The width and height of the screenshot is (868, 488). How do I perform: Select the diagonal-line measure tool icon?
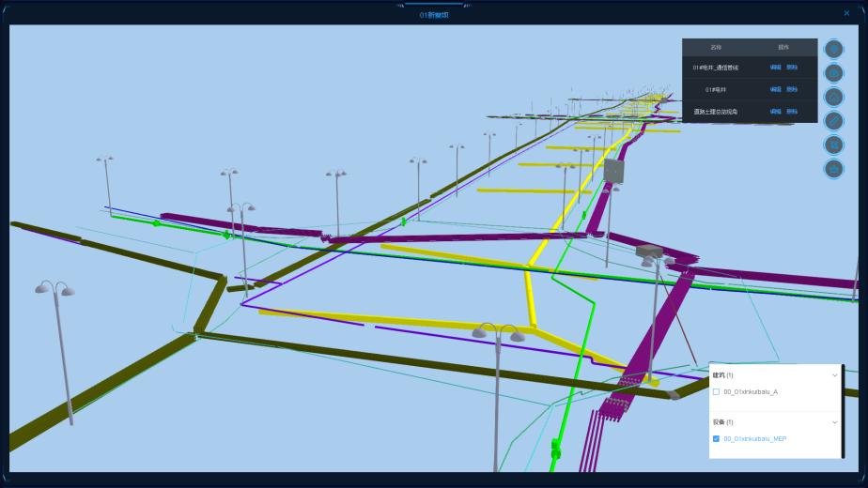point(833,121)
